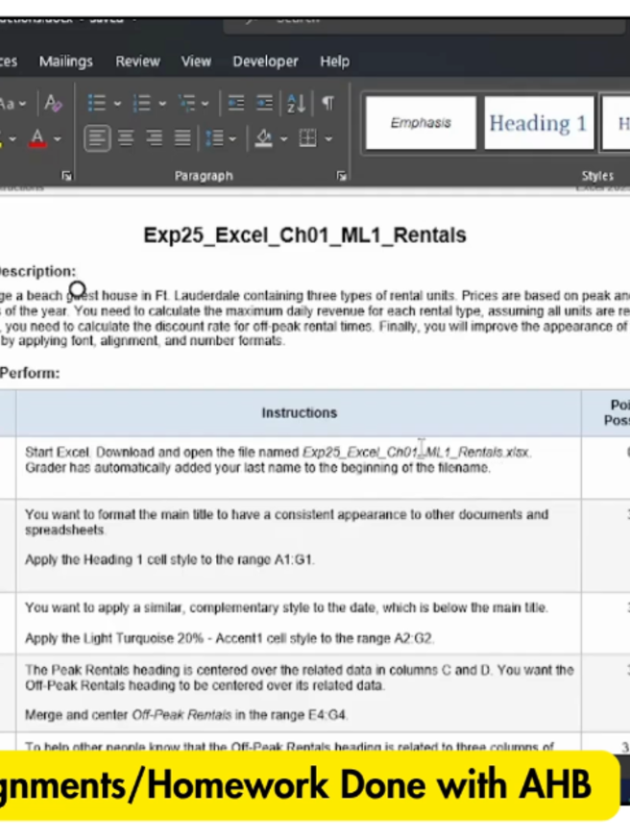This screenshot has width=630, height=840.
Task: Click the Change Case Aa icon
Action: (x=7, y=103)
